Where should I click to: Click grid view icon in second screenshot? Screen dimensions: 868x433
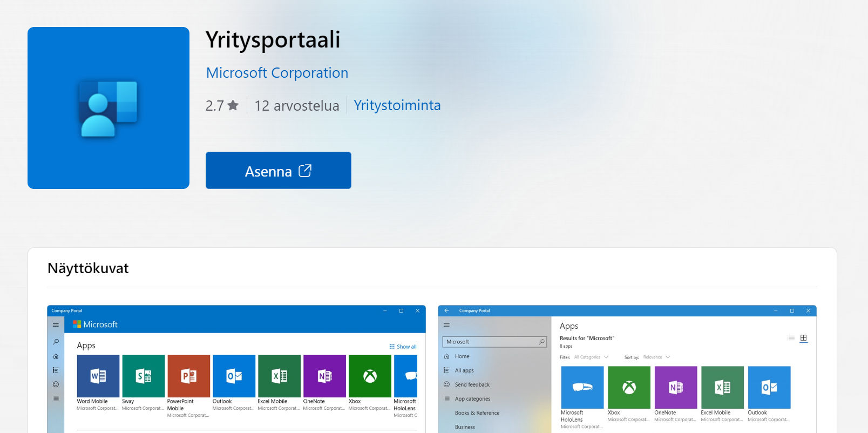[x=803, y=338]
